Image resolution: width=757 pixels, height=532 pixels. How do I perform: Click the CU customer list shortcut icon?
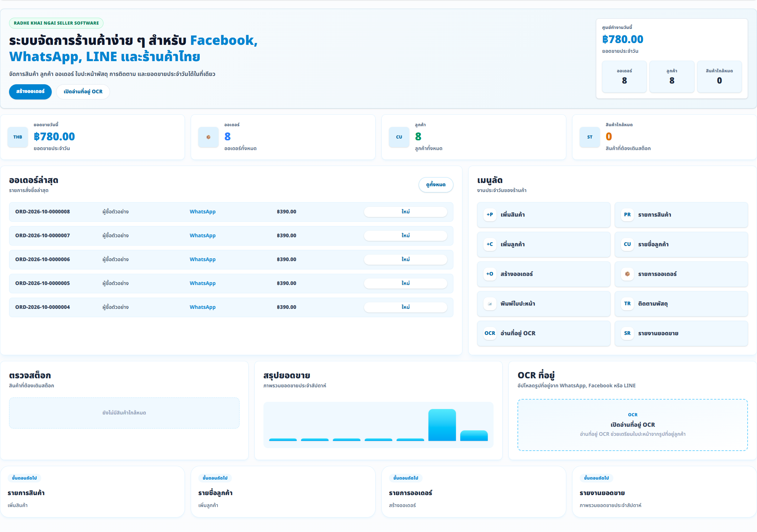627,244
